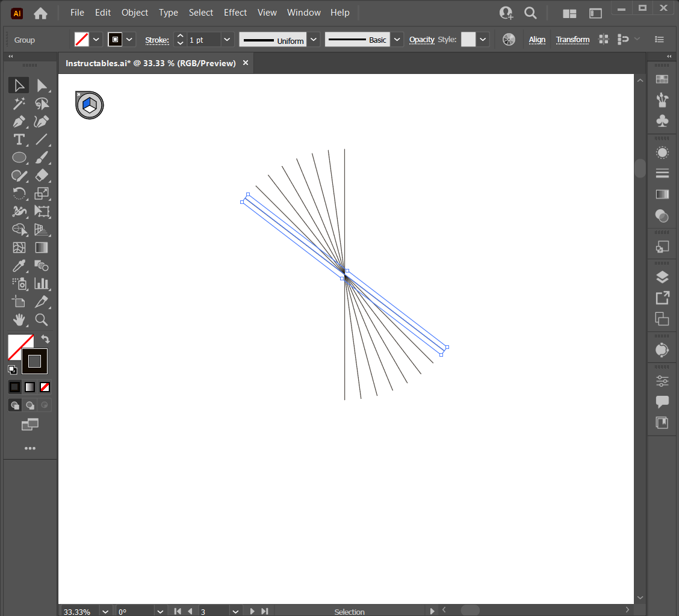
Task: Open the stroke color dropdown
Action: [x=129, y=39]
